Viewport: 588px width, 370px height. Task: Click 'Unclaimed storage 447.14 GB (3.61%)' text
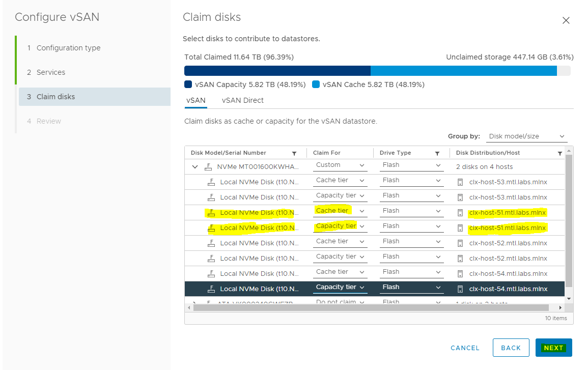click(510, 57)
